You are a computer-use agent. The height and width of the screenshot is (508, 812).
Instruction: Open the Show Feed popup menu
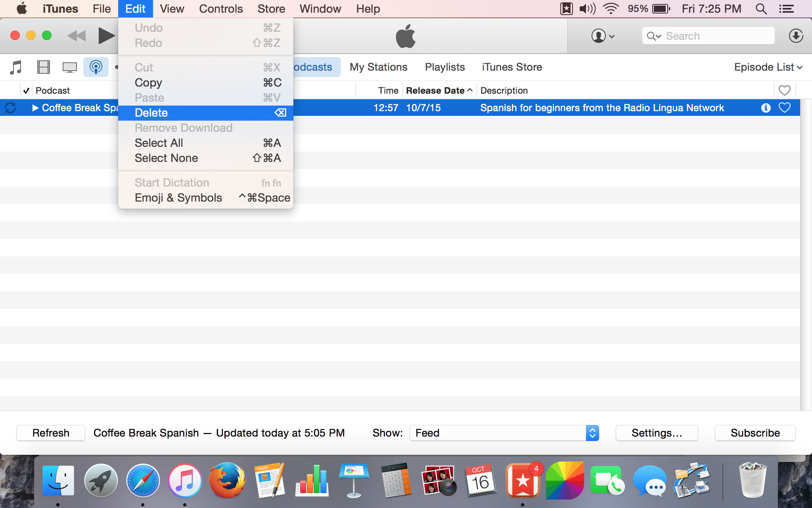(x=504, y=433)
